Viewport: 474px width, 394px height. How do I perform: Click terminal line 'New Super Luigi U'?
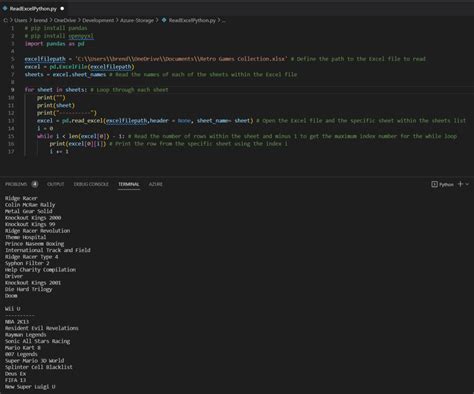tap(30, 387)
